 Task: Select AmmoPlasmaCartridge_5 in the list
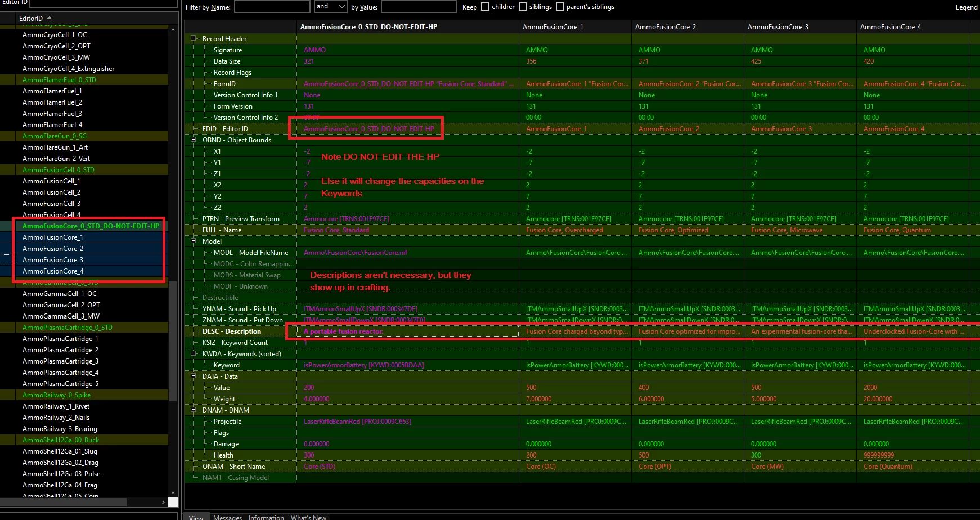60,384
